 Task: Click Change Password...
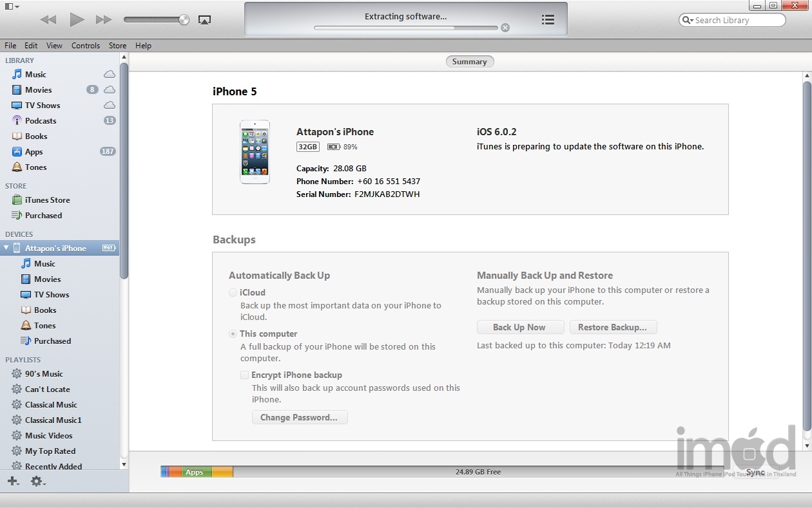(299, 417)
